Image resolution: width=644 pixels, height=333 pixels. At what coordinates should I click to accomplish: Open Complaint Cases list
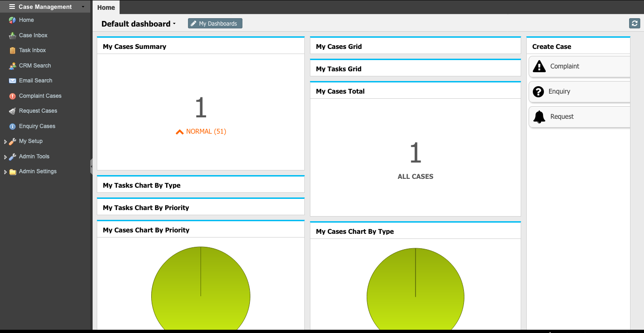(x=40, y=96)
